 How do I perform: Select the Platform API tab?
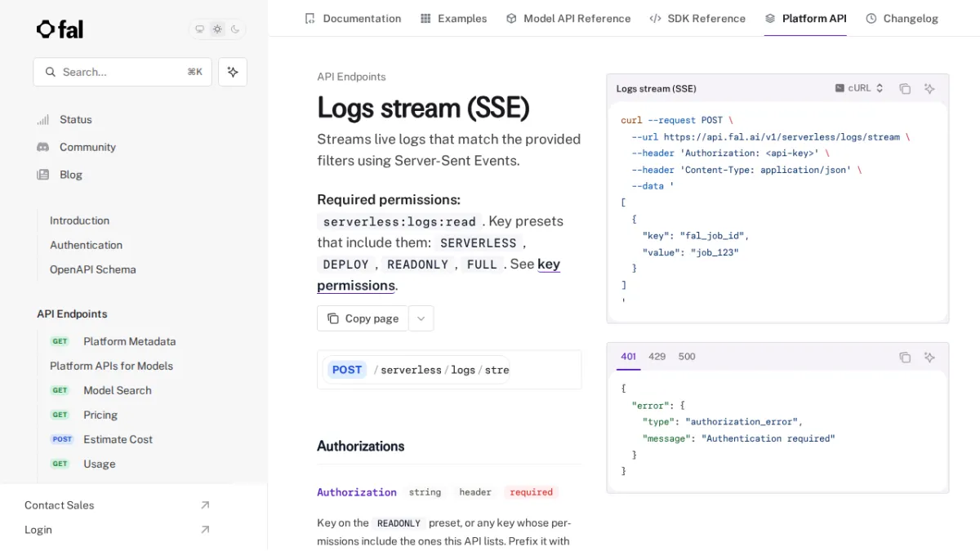tap(805, 18)
